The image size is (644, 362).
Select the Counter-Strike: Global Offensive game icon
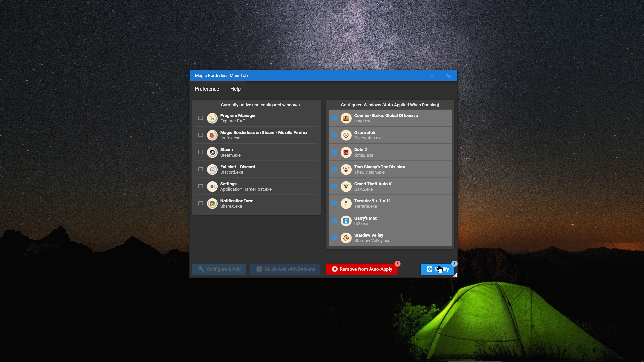[346, 118]
